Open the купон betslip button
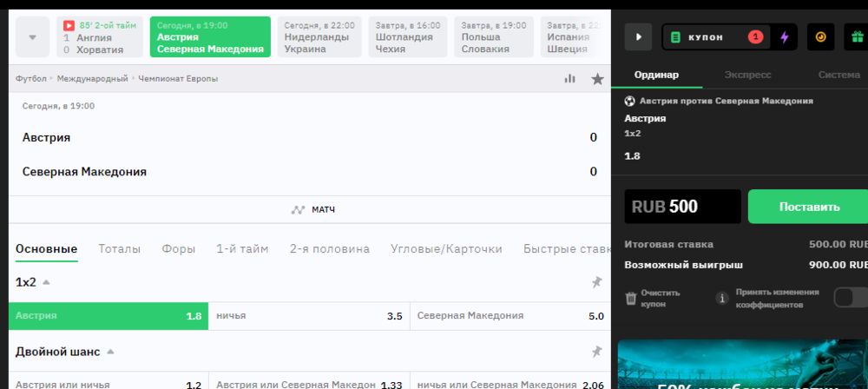 (x=716, y=37)
